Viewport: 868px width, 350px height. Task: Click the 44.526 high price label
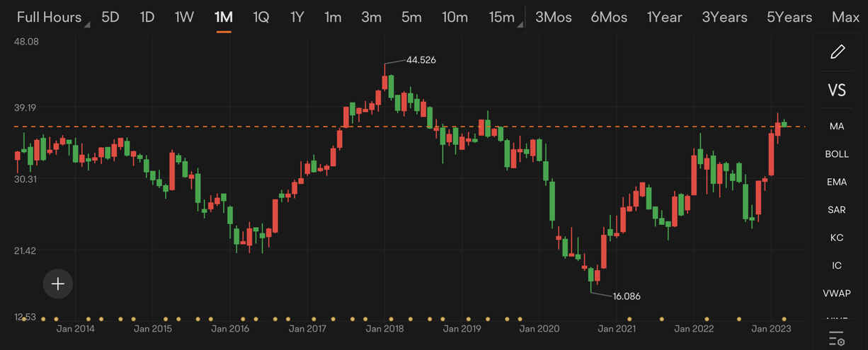[x=421, y=60]
